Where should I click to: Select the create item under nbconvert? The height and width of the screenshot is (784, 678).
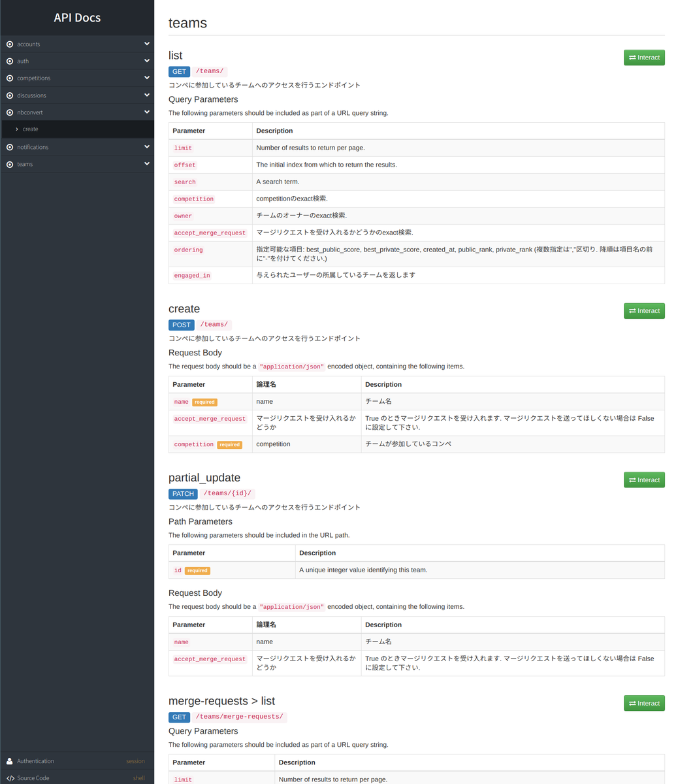(x=77, y=129)
